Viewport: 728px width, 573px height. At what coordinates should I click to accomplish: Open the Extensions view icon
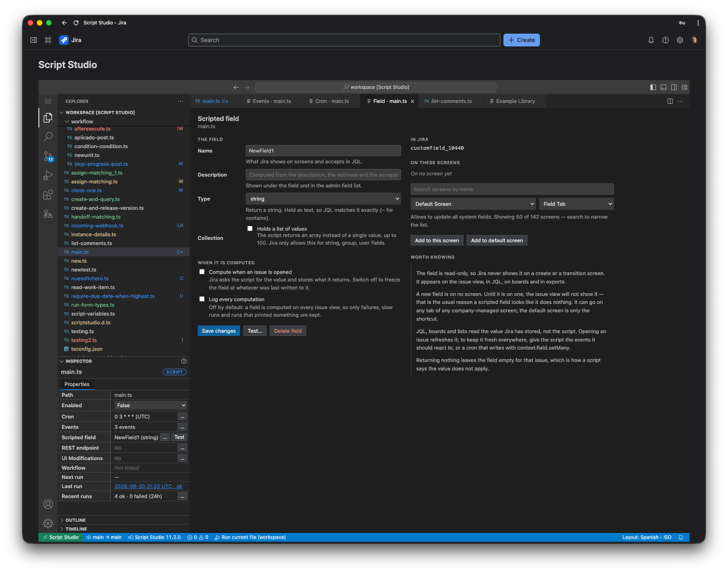tap(48, 195)
